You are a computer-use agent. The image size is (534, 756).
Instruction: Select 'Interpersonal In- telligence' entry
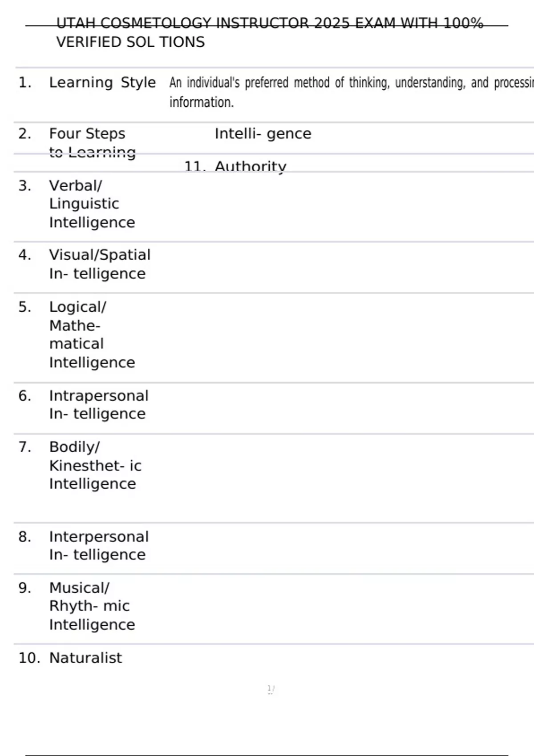(99, 546)
